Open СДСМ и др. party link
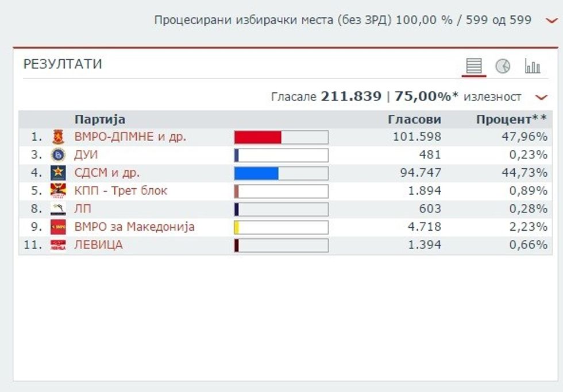563x392 pixels. pos(107,173)
